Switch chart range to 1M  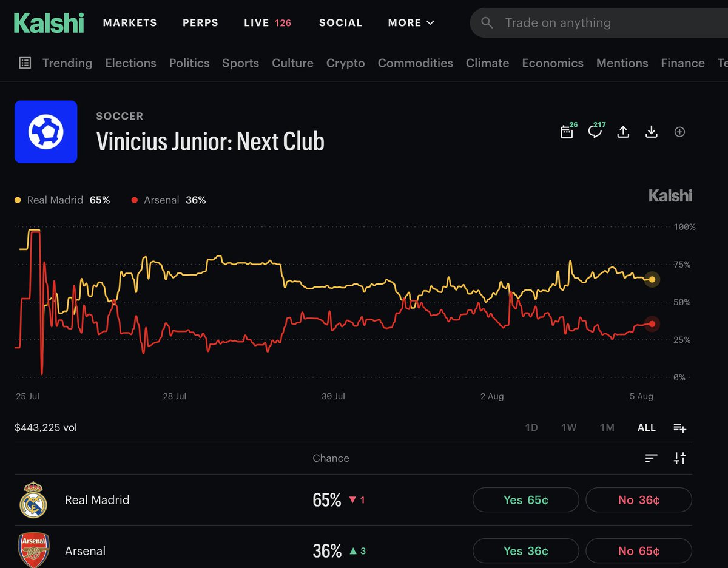[607, 428]
